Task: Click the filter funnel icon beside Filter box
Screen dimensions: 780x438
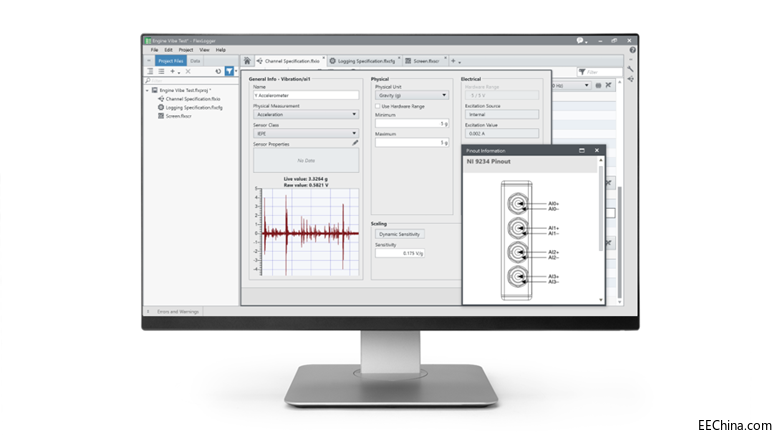Action: coord(582,72)
